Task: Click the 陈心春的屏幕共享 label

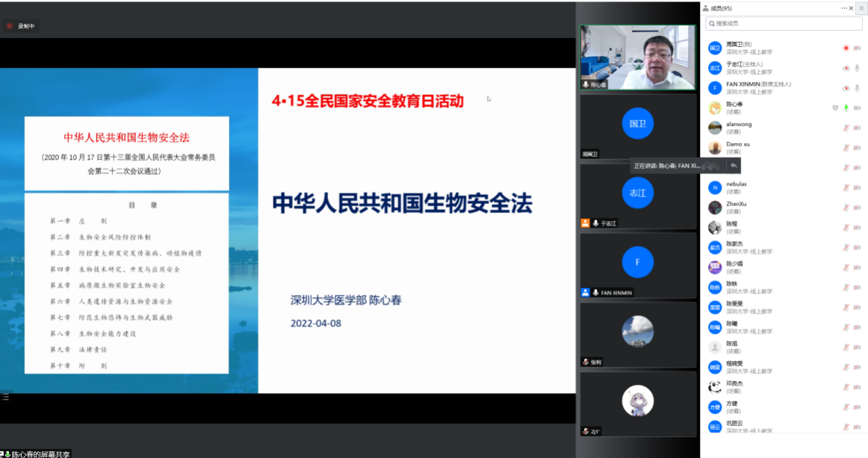Action: tap(40, 454)
